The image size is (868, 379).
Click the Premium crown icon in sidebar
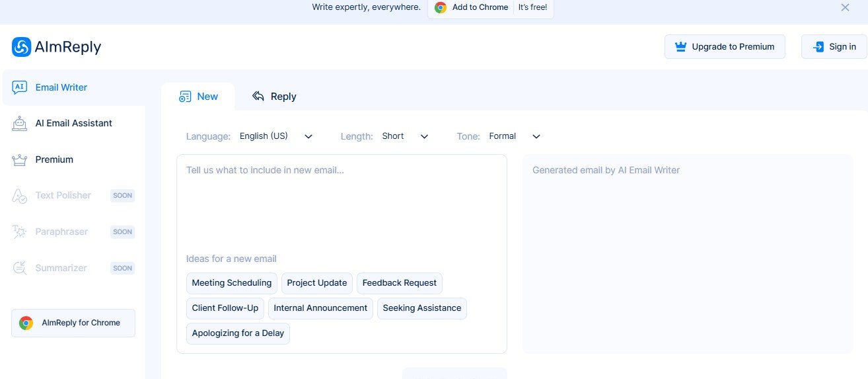pos(20,160)
